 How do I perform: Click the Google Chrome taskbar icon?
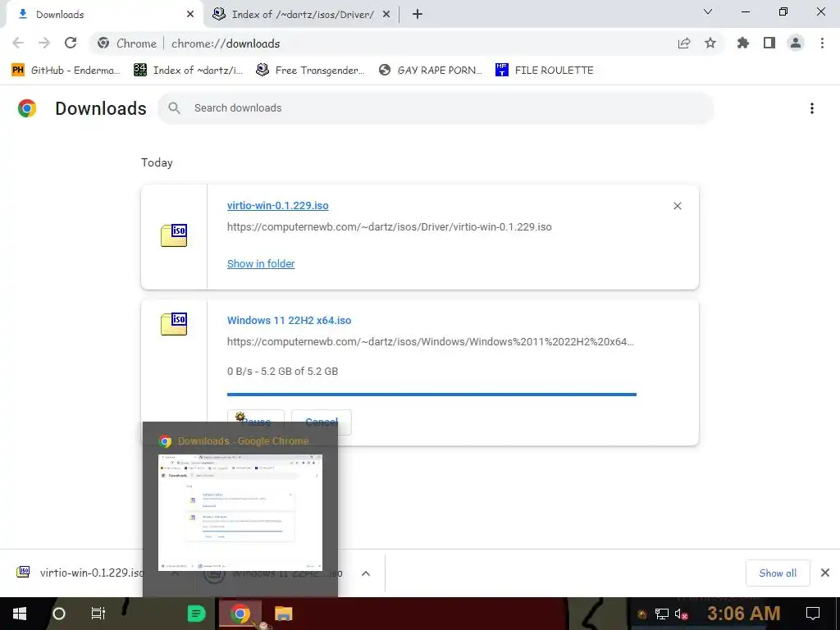(x=240, y=614)
